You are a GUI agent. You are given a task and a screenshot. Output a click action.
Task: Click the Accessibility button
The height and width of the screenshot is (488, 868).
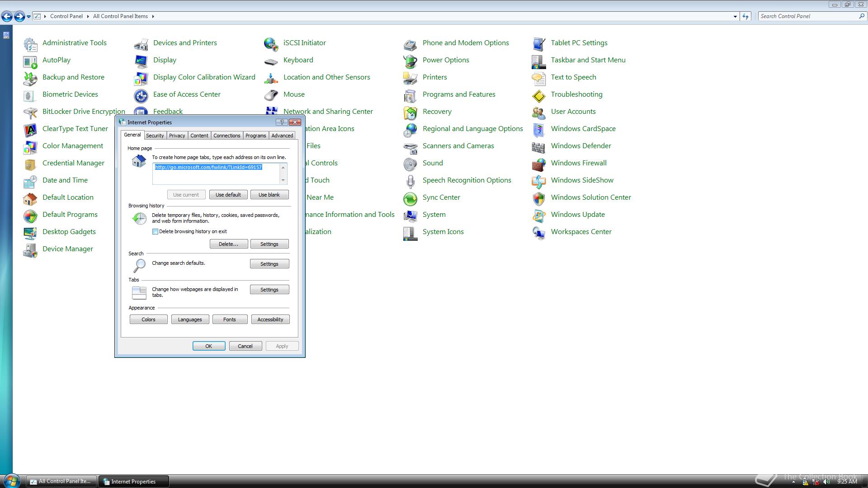270,319
